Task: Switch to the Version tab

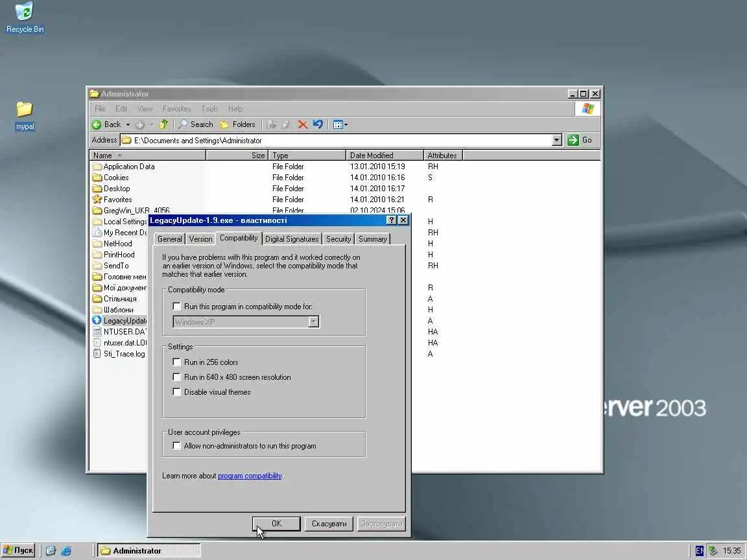Action: (x=200, y=239)
